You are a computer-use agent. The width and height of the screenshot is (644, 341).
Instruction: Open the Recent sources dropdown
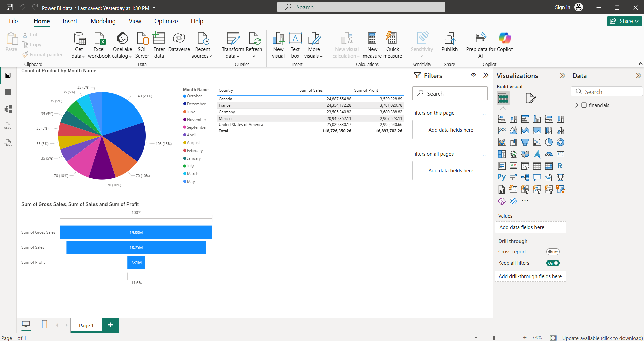pyautogui.click(x=203, y=45)
